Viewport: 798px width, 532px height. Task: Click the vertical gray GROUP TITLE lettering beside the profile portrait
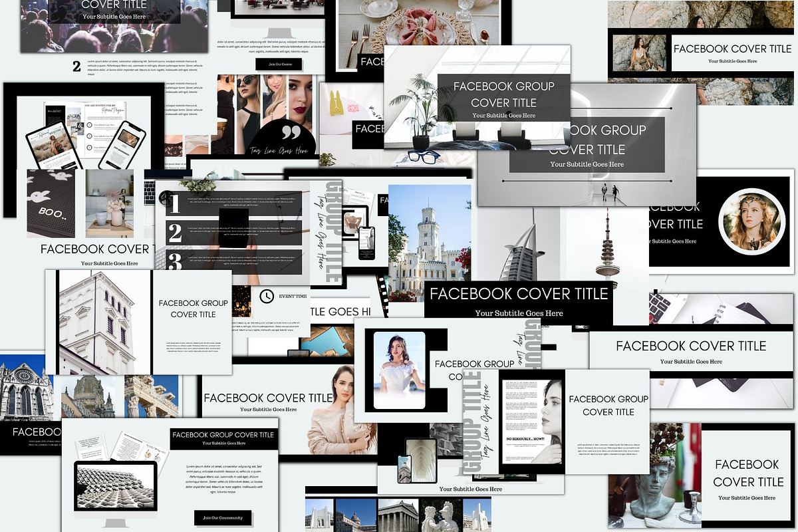[471, 422]
